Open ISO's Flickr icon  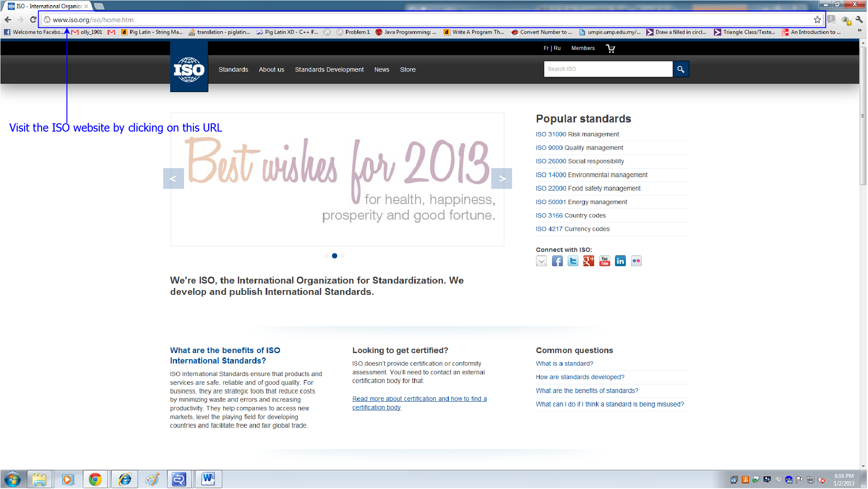636,261
